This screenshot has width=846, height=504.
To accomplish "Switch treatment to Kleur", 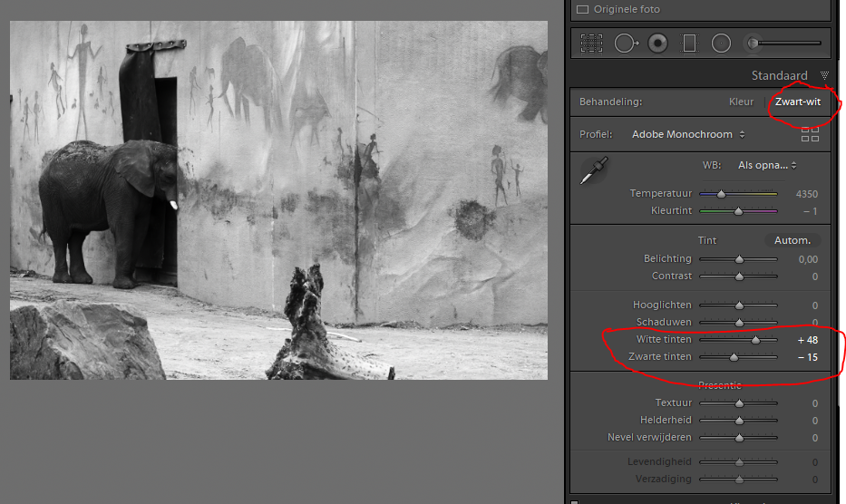I will tap(741, 102).
